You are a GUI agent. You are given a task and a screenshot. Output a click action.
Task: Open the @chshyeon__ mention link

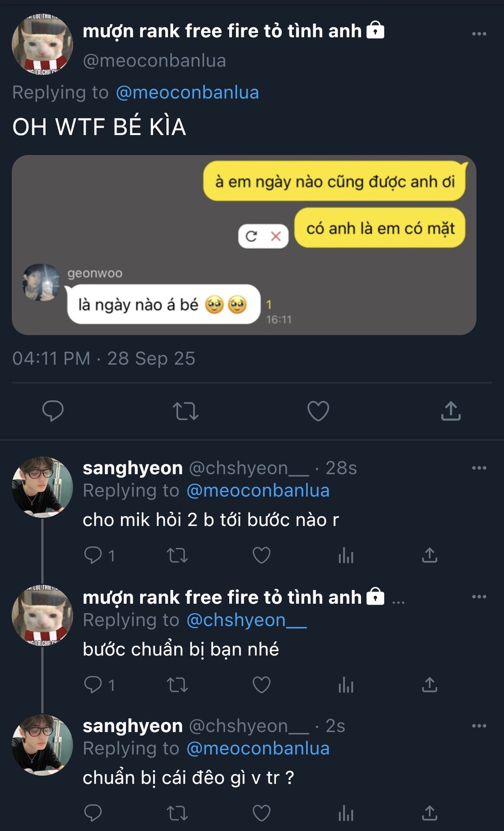(x=247, y=620)
